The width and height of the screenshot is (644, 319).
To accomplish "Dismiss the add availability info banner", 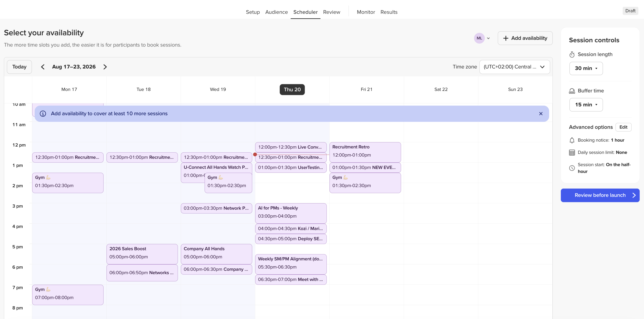I will (x=541, y=114).
